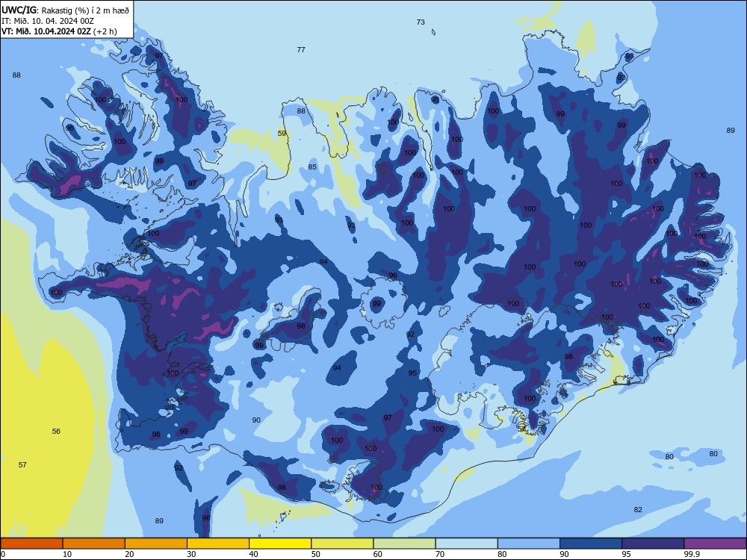
Task: Click the light blue 80–90 legend swatch
Action: (x=528, y=544)
